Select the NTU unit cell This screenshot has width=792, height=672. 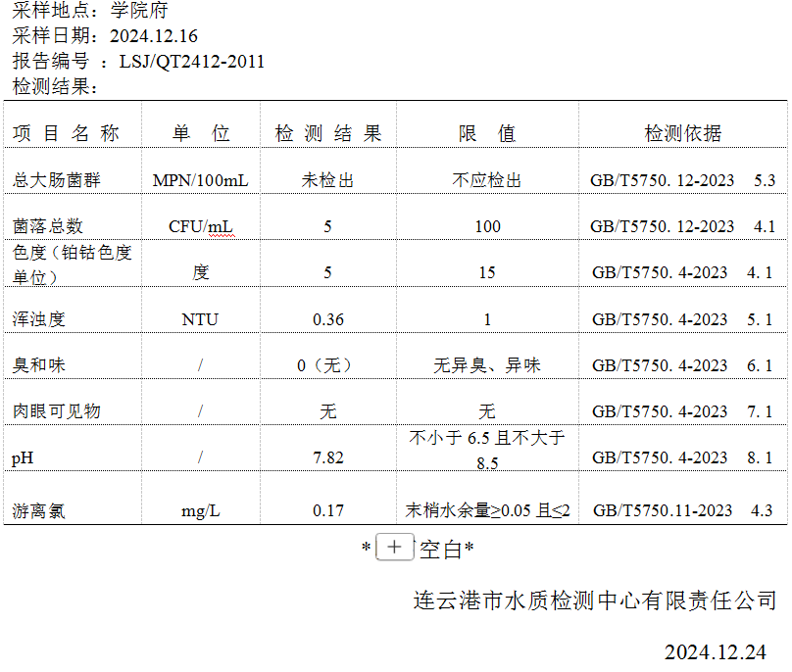click(200, 319)
